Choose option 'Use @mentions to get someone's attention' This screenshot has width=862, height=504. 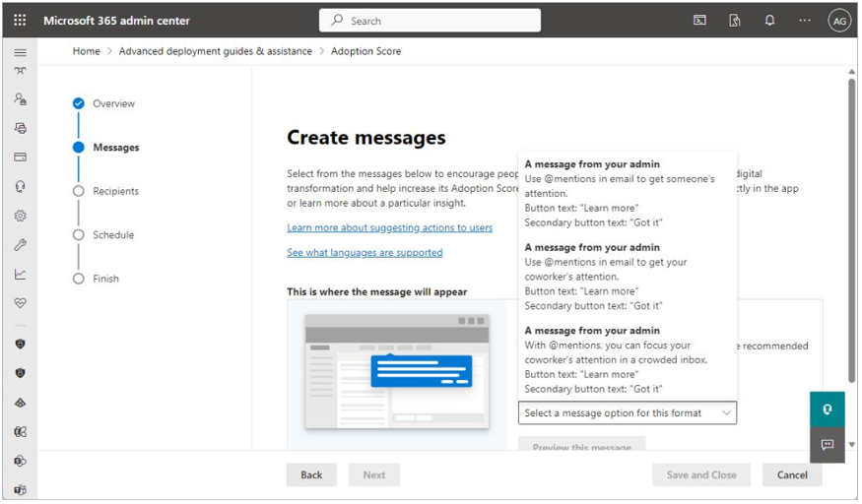tap(628, 193)
